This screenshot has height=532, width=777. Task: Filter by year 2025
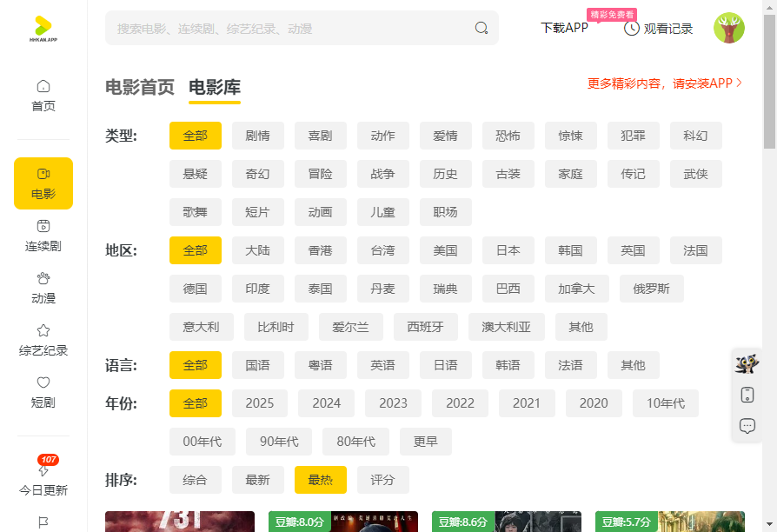coord(260,403)
